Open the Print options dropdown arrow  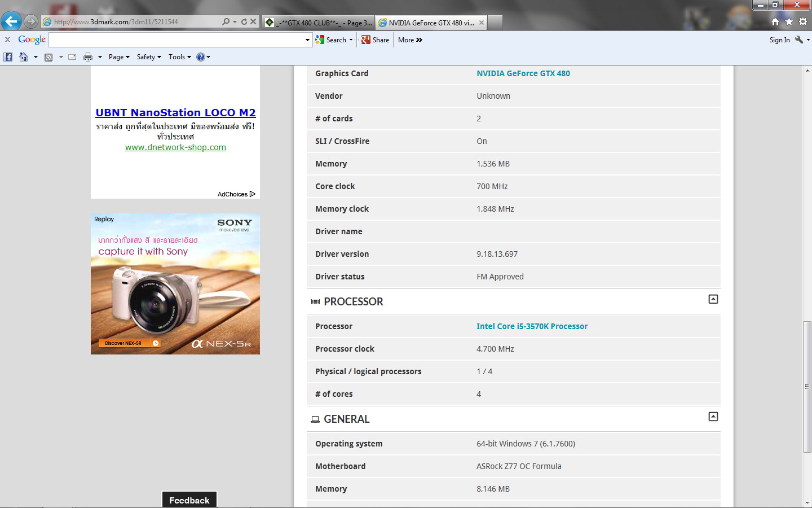tap(100, 57)
